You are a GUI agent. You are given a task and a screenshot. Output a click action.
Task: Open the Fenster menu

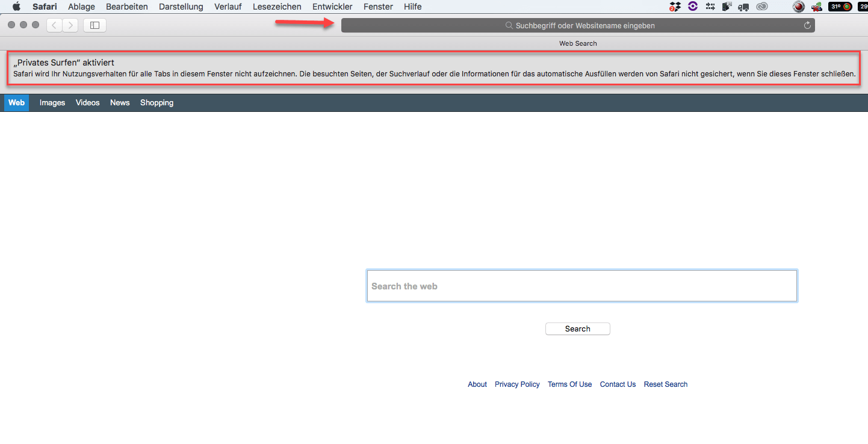(378, 7)
